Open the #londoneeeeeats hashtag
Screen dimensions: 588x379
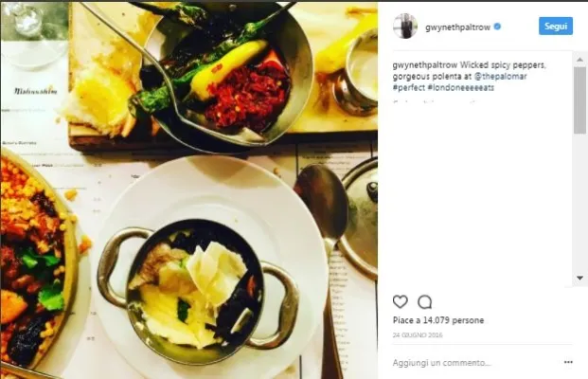(x=460, y=88)
